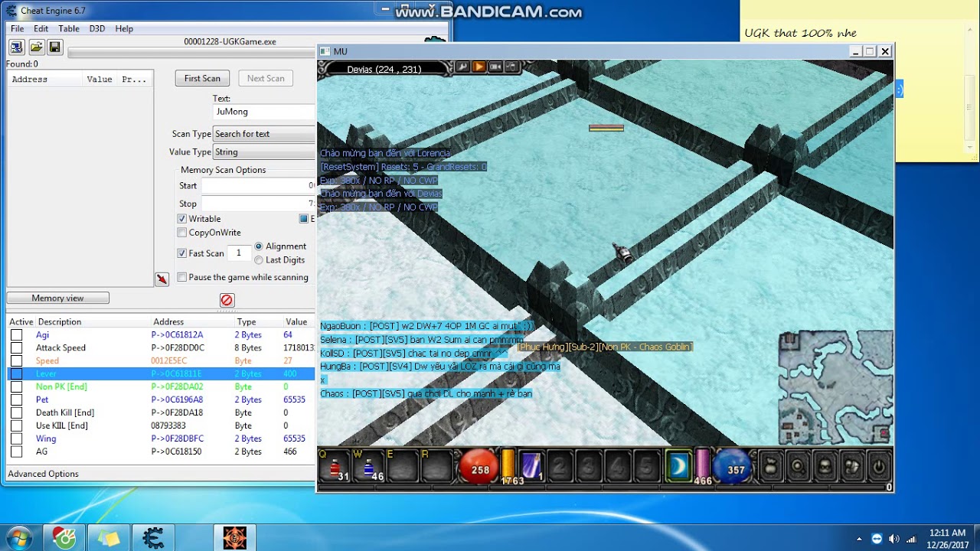Toggle the Writable checkbox
This screenshot has width=980, height=551.
tap(182, 219)
